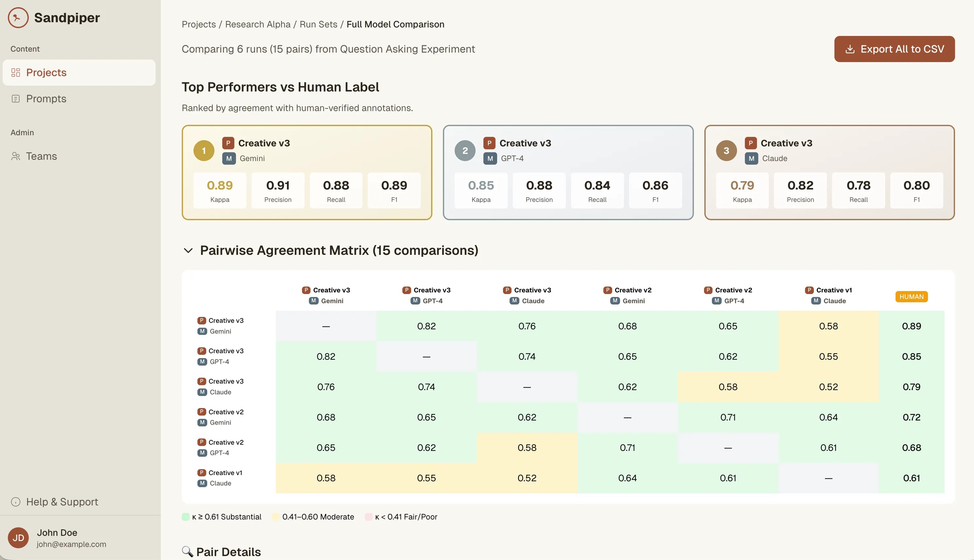This screenshot has height=560, width=974.
Task: Click rank 2 silver medal badge
Action: click(465, 150)
